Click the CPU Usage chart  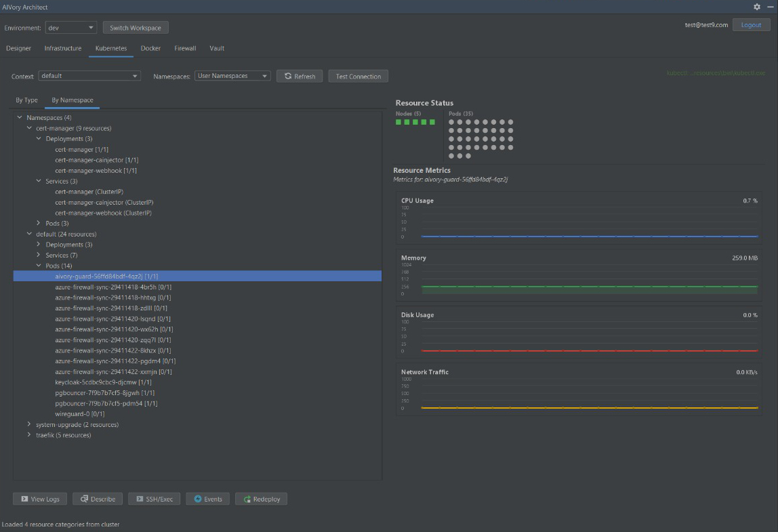[579, 218]
